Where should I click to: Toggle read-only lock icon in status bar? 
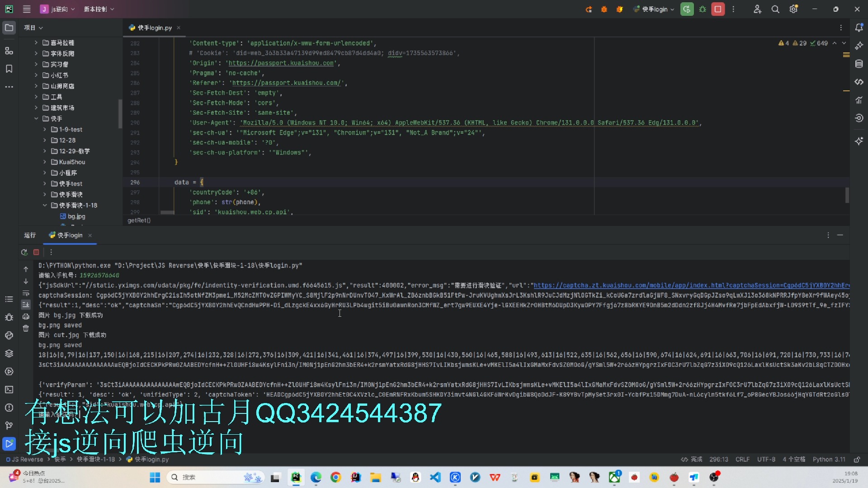tap(857, 460)
